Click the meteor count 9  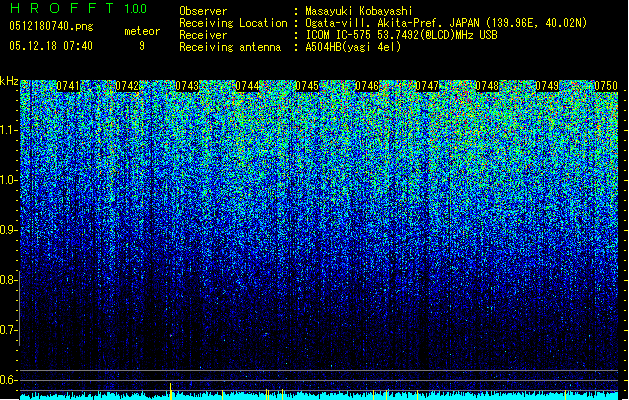142,46
